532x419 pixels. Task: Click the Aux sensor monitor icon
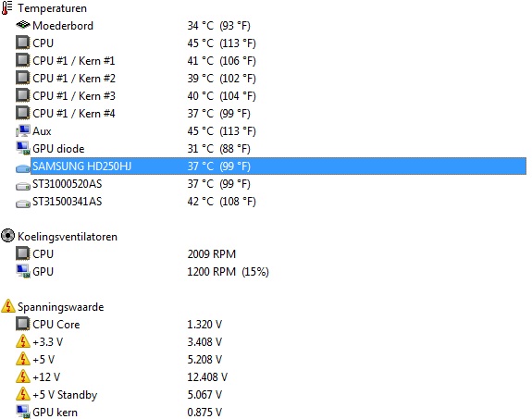click(23, 131)
